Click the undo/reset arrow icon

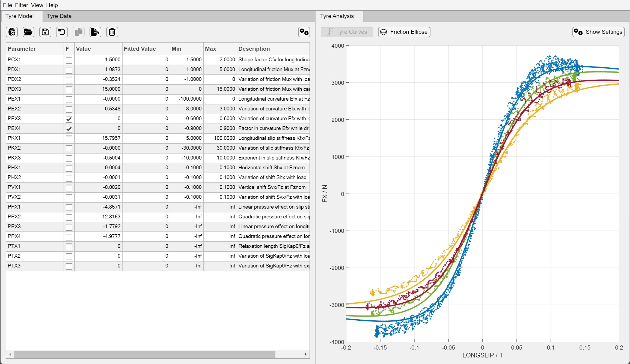click(62, 32)
